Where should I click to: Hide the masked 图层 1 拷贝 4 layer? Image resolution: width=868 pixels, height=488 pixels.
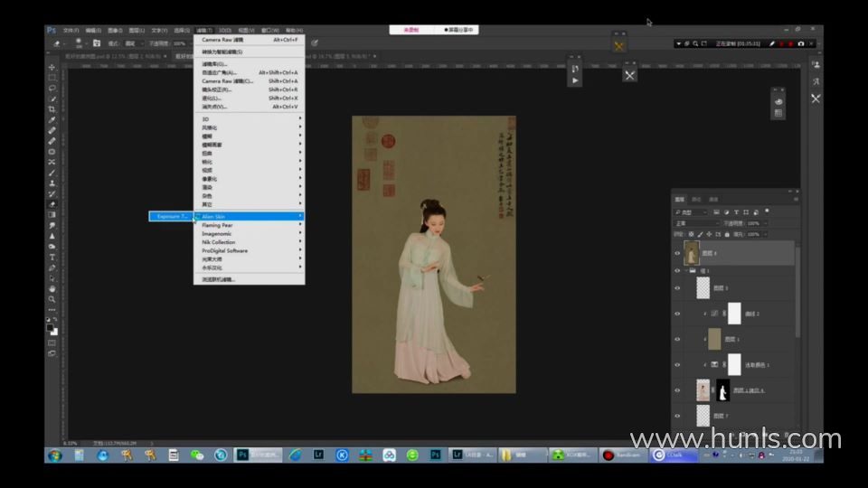tap(677, 390)
